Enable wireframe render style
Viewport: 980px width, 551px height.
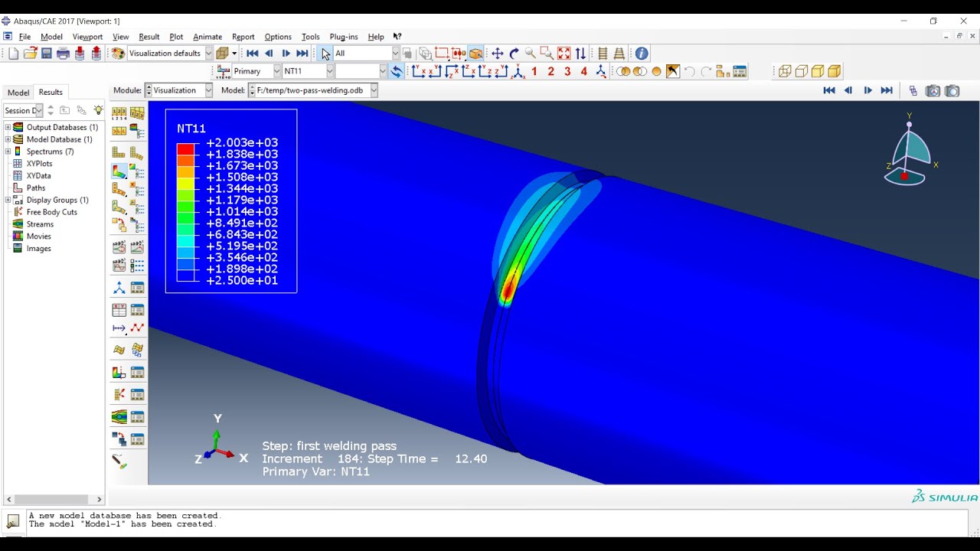pyautogui.click(x=785, y=71)
